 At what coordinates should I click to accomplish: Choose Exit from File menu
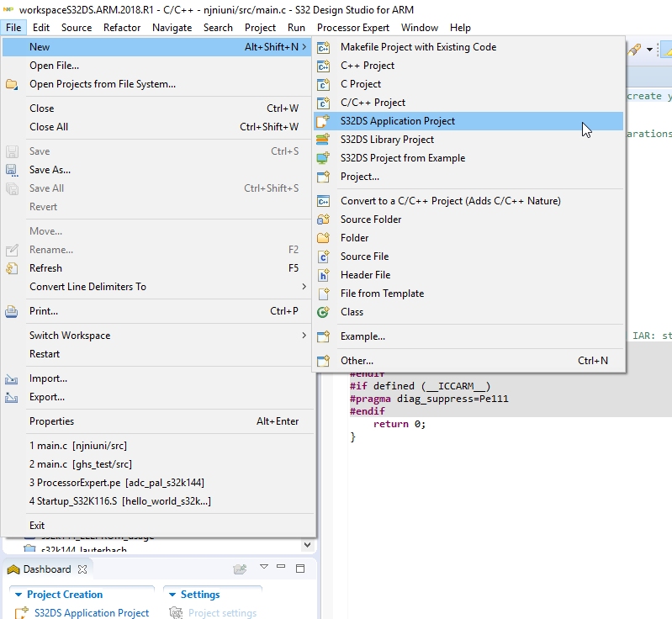157,526
